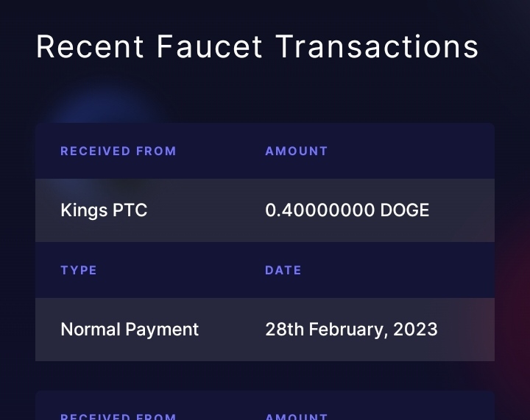Open the Kings PTC sender entry

click(x=104, y=210)
